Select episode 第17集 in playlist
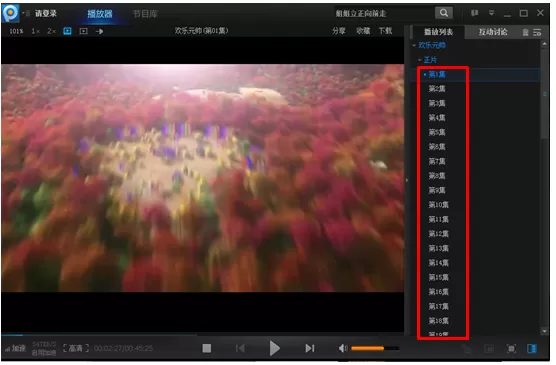 (439, 306)
